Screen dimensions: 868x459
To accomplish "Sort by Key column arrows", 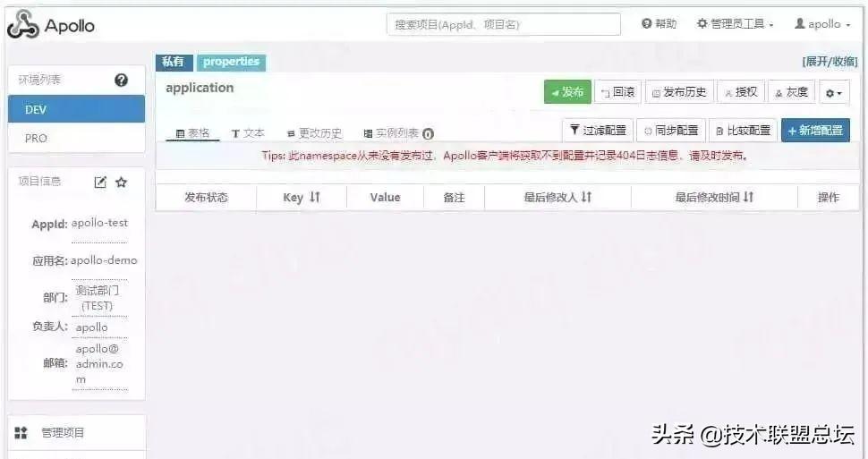I will click(x=315, y=197).
